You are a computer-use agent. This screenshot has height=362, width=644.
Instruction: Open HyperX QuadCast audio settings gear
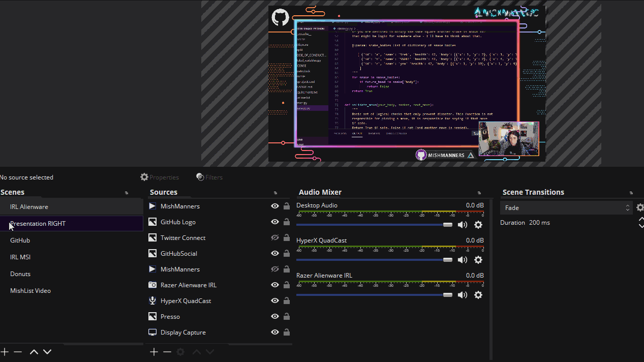(x=478, y=260)
